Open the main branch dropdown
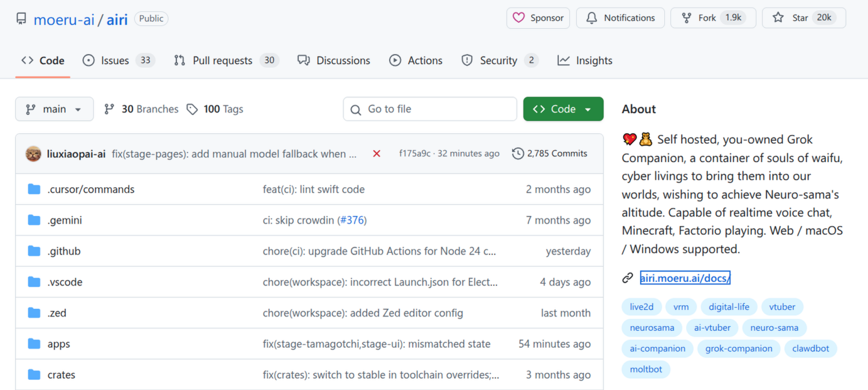Image resolution: width=868 pixels, height=390 pixels. (x=54, y=109)
